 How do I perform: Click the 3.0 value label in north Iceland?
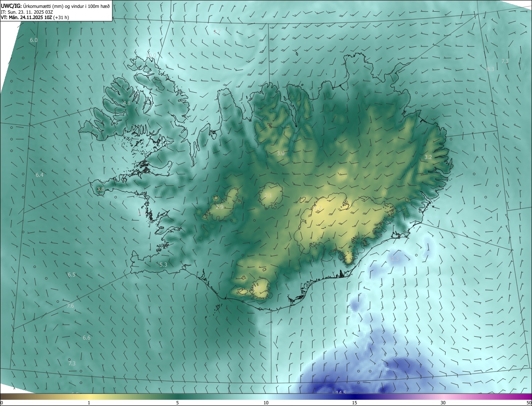tap(281, 154)
